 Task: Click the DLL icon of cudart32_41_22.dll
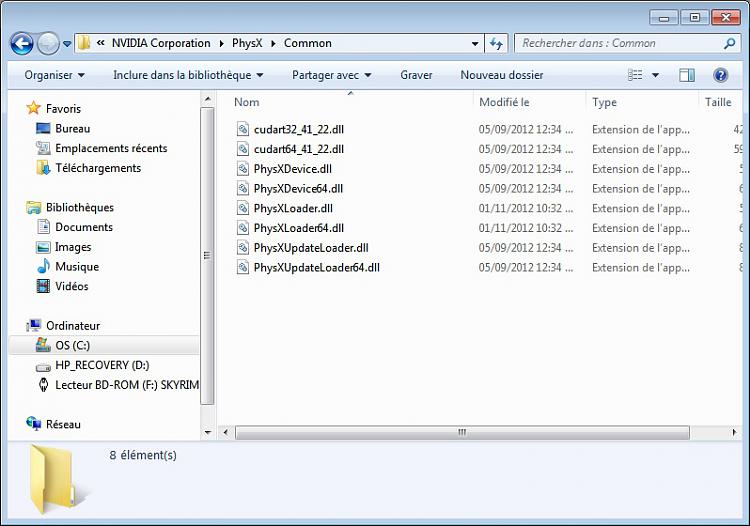pyautogui.click(x=243, y=129)
